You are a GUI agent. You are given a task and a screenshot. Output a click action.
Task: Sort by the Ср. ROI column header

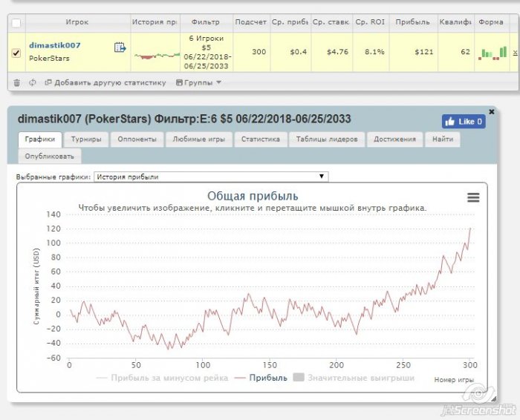click(370, 22)
